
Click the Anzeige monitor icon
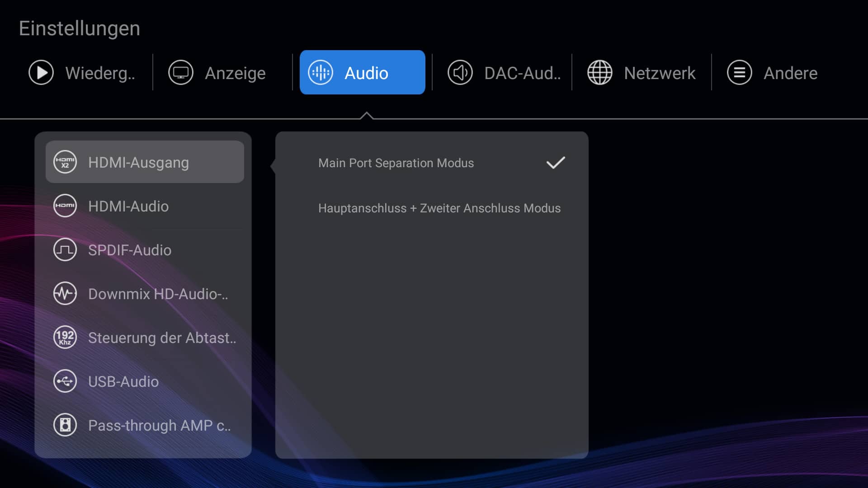pyautogui.click(x=181, y=73)
